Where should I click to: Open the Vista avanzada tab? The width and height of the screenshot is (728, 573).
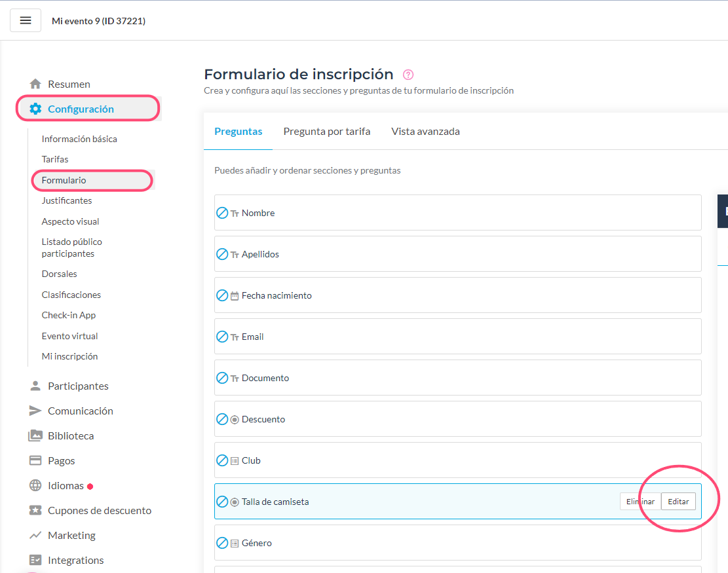tap(425, 131)
